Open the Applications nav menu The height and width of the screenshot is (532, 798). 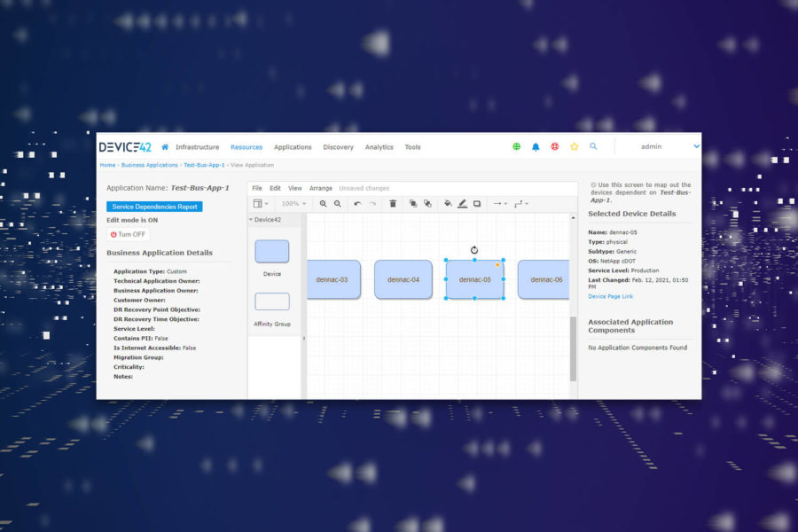pyautogui.click(x=293, y=147)
